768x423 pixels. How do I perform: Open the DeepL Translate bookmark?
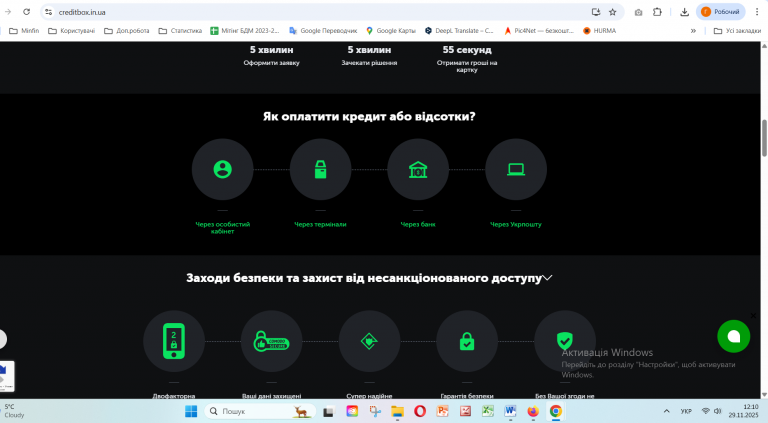[459, 30]
